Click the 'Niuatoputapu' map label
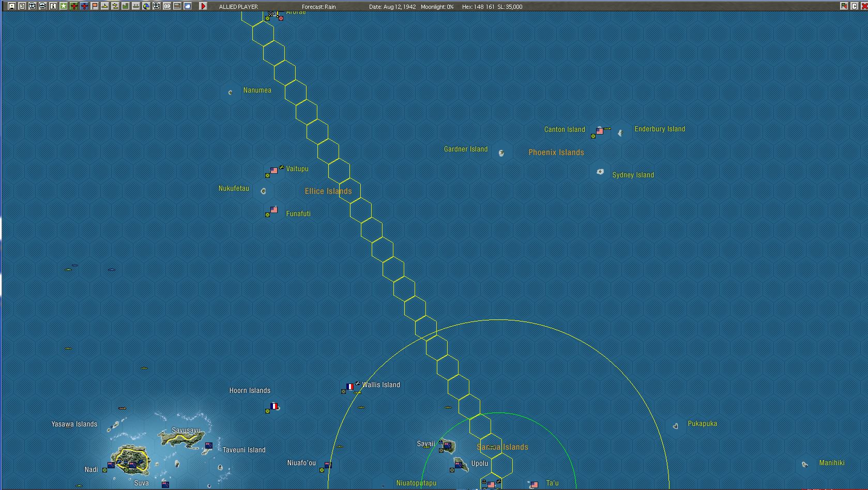The image size is (868, 490). pyautogui.click(x=416, y=483)
